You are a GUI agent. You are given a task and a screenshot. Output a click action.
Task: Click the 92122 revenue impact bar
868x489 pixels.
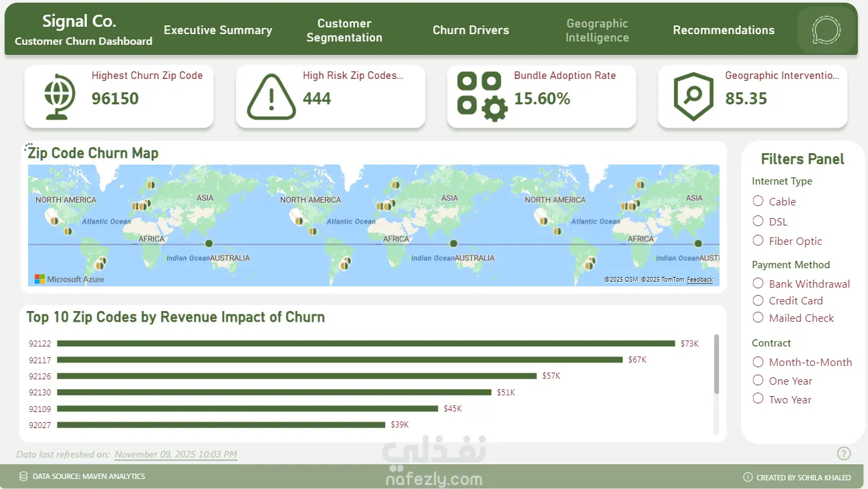[x=366, y=344]
